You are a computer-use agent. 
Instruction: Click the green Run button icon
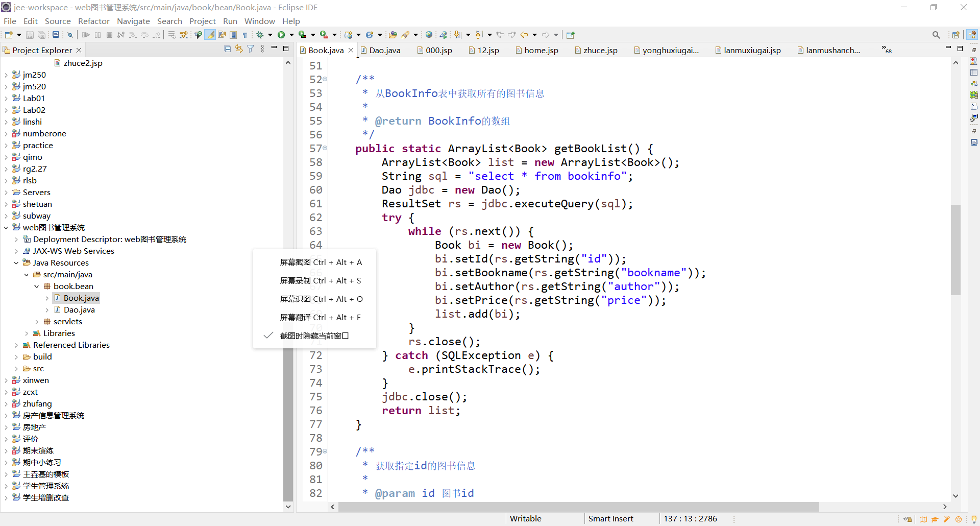(281, 35)
